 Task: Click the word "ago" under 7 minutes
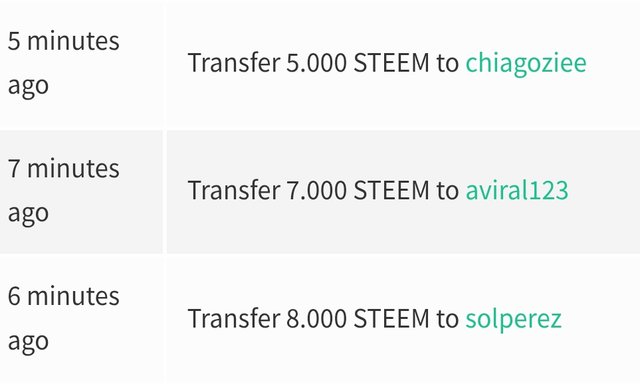point(28,215)
